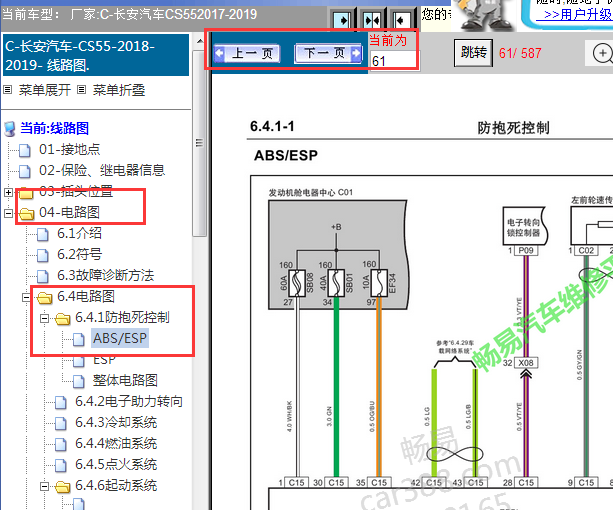Click fuse SB08 60A in diagram
Viewport: 613px width, 510px height.
[x=297, y=283]
